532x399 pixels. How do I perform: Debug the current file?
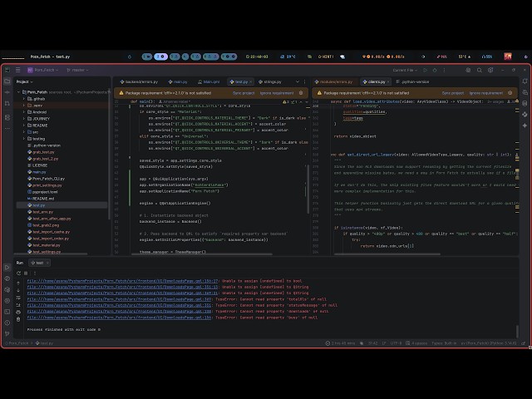click(x=435, y=70)
